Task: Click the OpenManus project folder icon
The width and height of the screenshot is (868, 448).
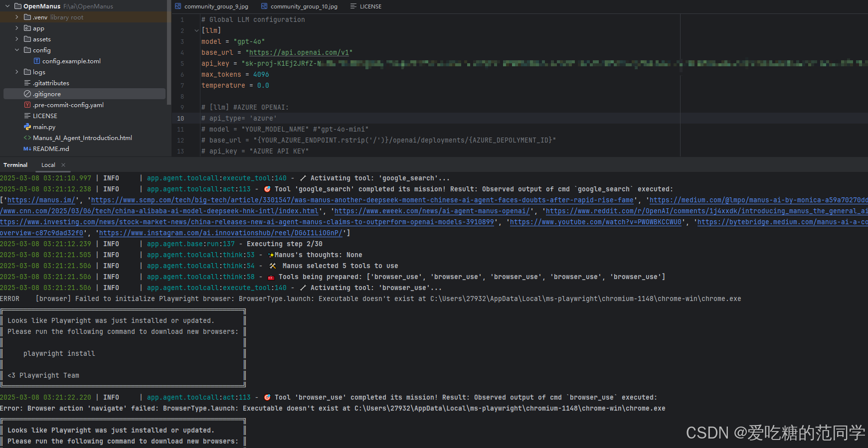Action: pos(18,6)
